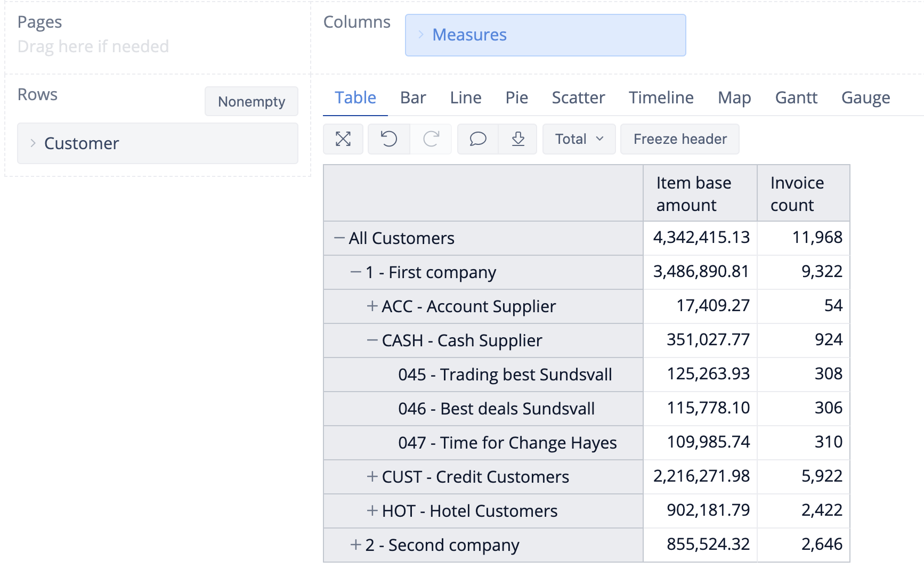Expand the ACC - Account Supplier row
This screenshot has height=585, width=924.
click(372, 306)
